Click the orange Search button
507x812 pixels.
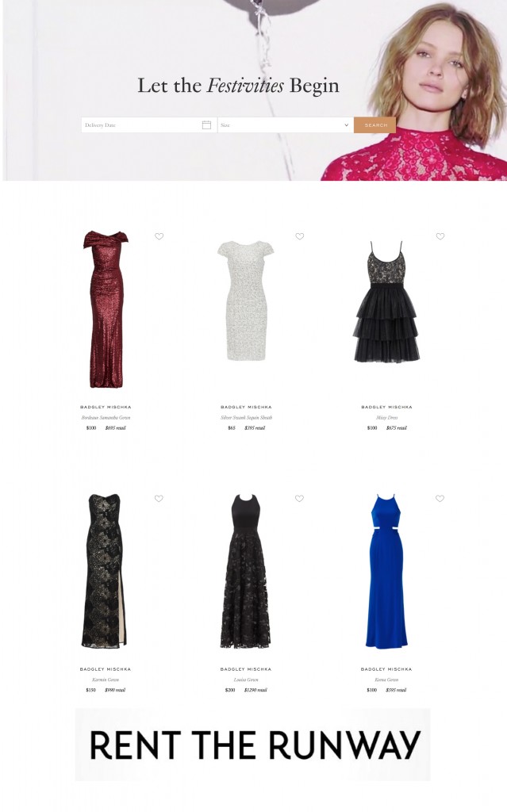point(374,124)
